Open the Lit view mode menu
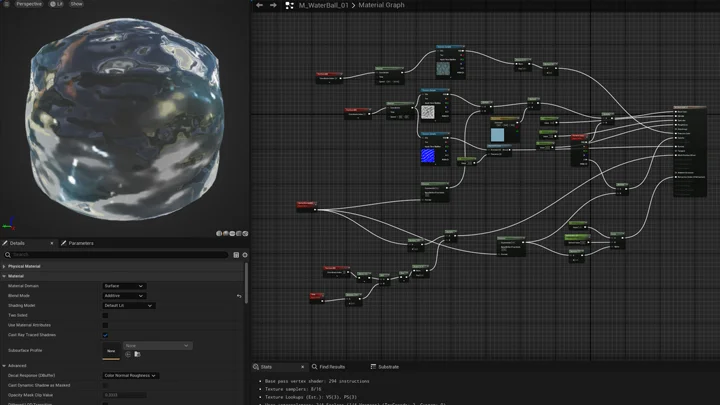Viewport: 720px width, 405px height. (56, 4)
